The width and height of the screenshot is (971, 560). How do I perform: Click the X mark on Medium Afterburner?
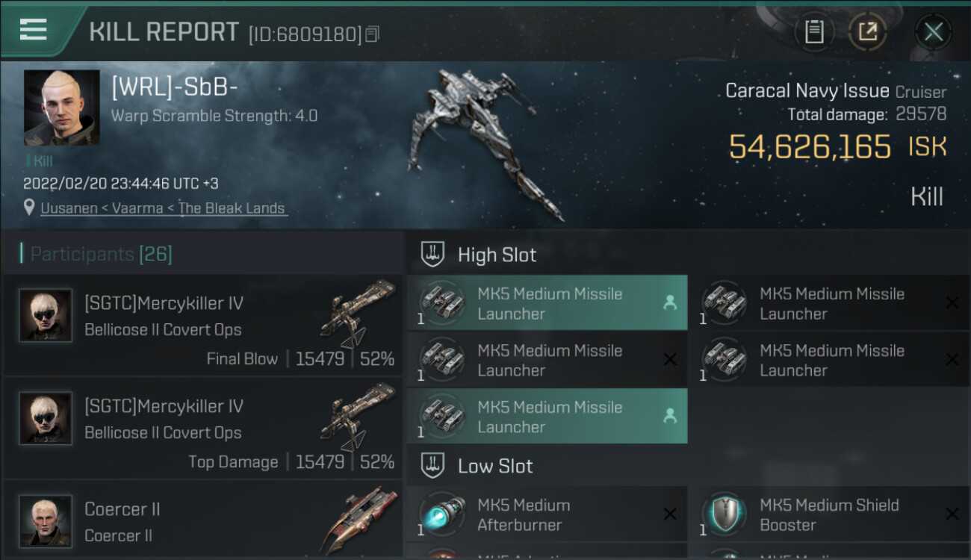(x=670, y=514)
